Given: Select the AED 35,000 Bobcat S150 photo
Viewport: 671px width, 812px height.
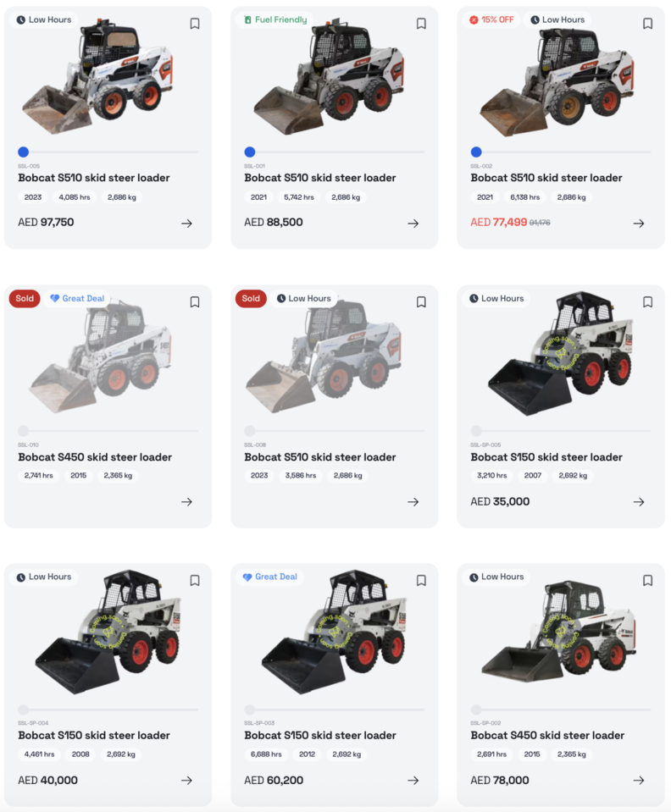Looking at the screenshot, I should [561, 354].
